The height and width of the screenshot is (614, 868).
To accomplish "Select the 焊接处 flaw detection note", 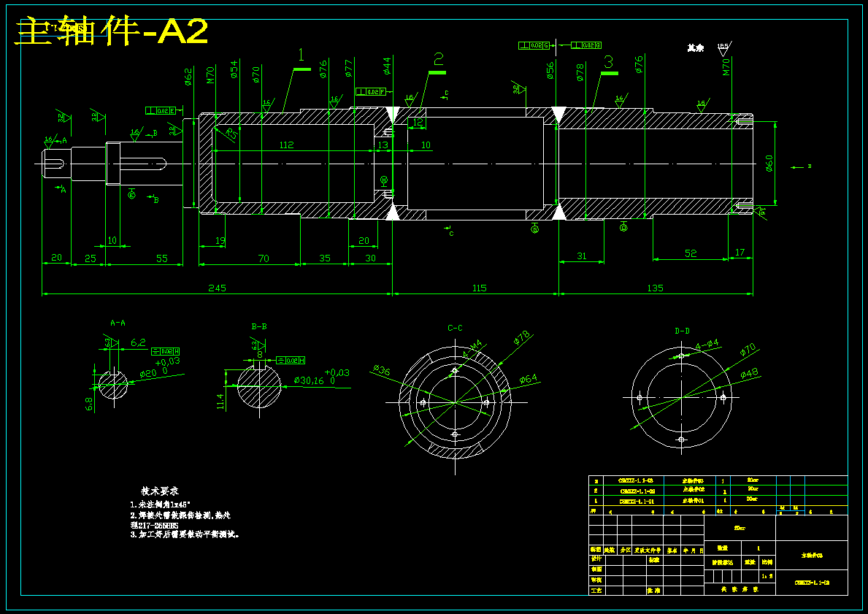I will [x=180, y=520].
